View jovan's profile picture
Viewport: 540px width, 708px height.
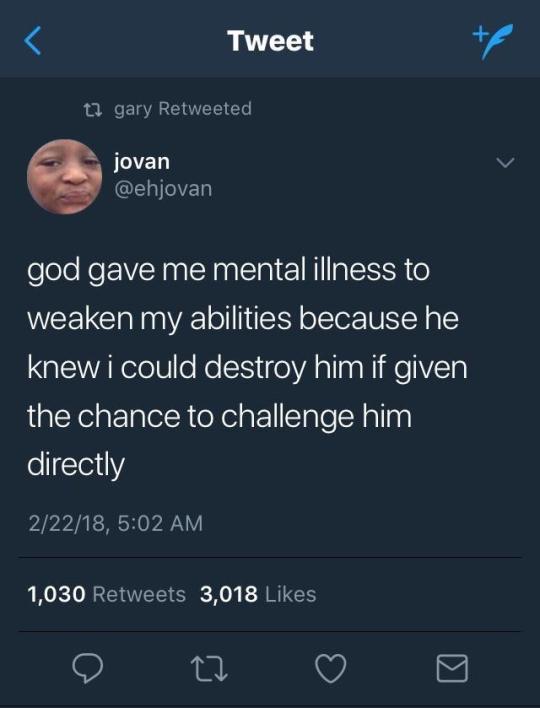tap(65, 177)
